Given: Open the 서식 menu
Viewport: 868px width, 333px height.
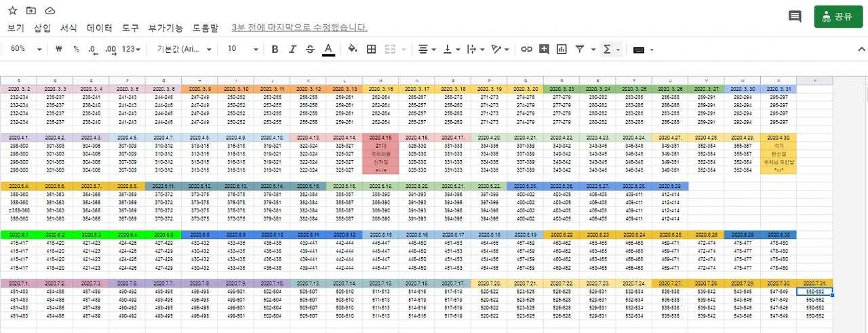Looking at the screenshot, I should pyautogui.click(x=68, y=28).
